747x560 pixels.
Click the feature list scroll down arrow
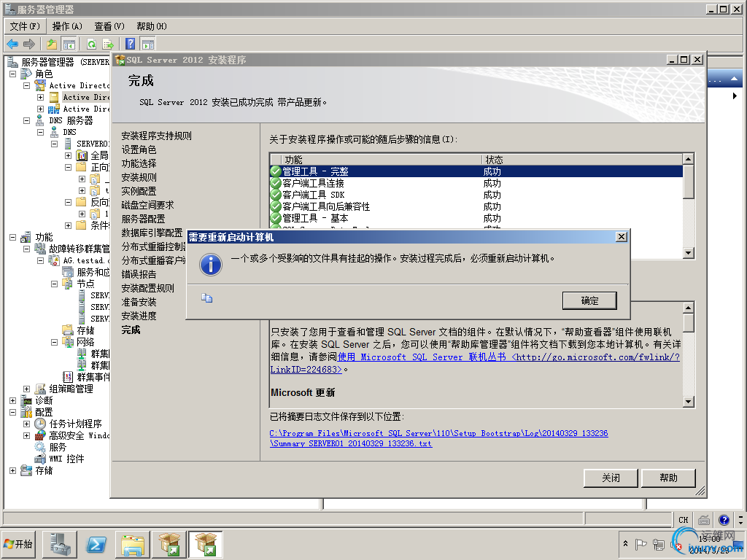689,253
